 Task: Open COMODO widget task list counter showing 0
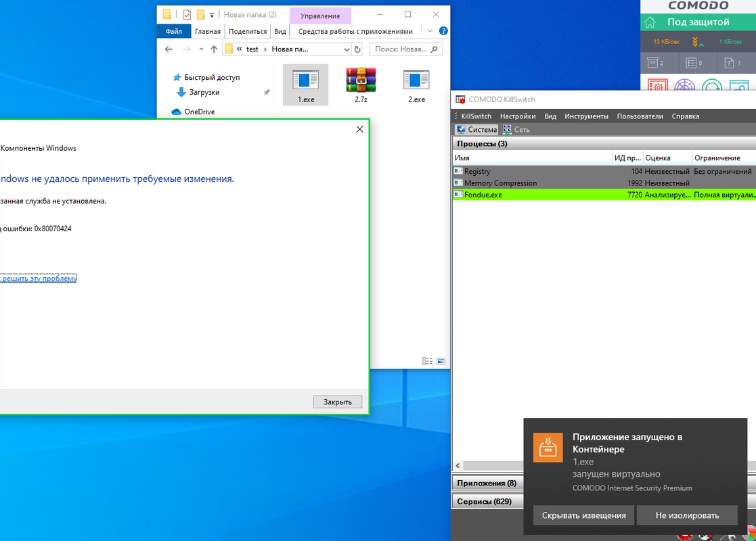[694, 63]
